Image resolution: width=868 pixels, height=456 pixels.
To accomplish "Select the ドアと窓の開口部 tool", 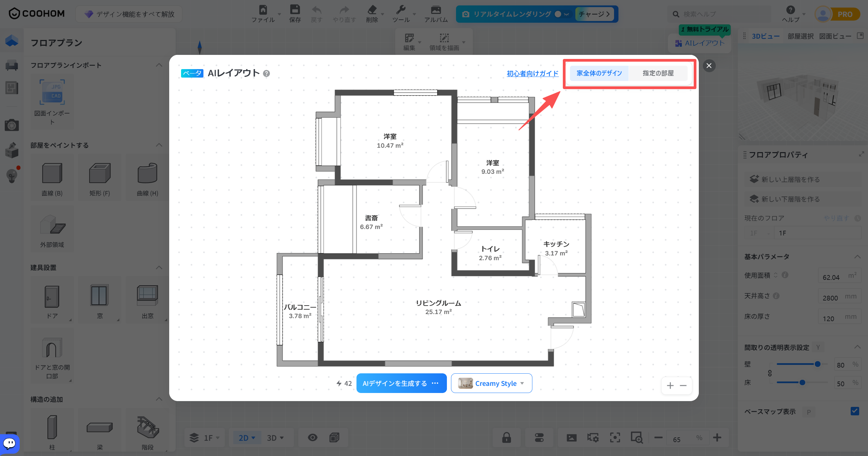I will (52, 356).
